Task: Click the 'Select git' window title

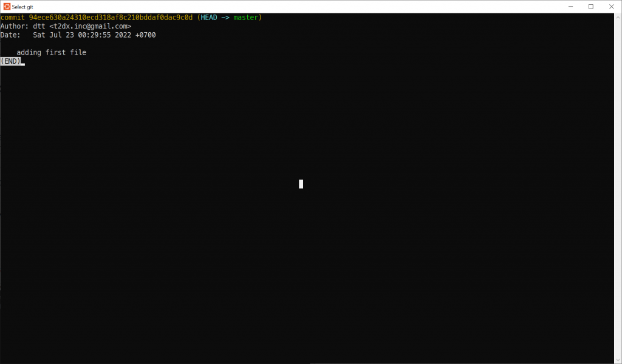Action: (x=22, y=7)
